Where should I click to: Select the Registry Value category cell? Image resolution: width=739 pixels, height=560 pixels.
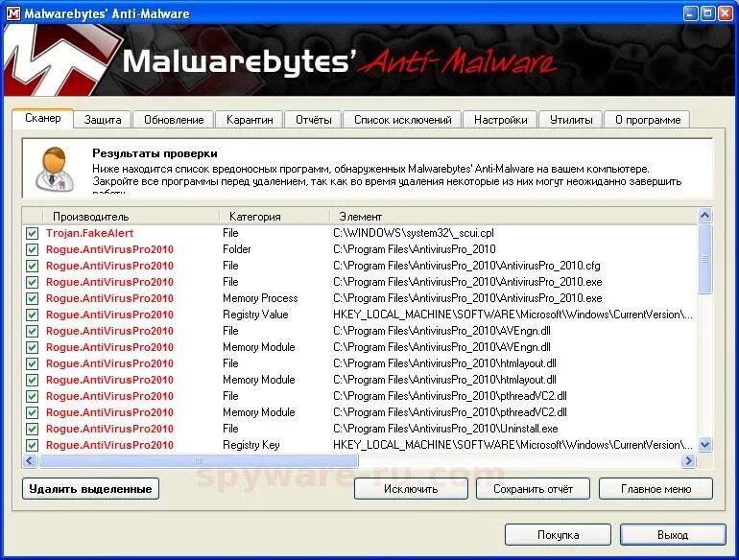click(255, 315)
